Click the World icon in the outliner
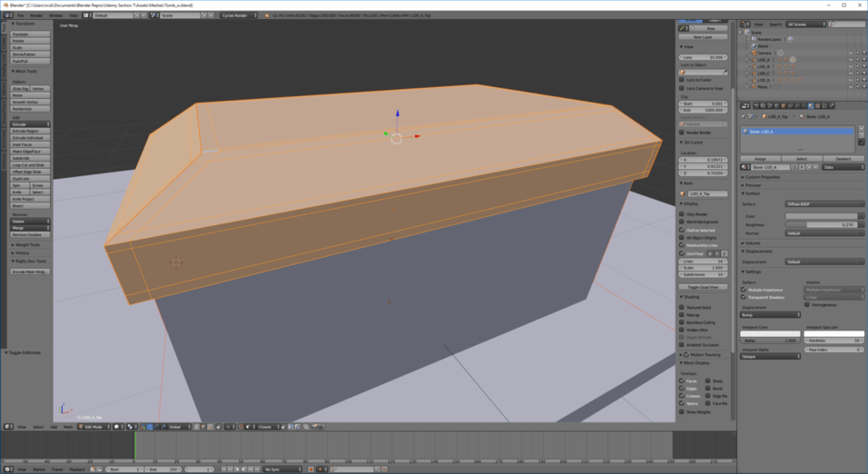Screen dimensions: 868x474 pyautogui.click(x=753, y=45)
